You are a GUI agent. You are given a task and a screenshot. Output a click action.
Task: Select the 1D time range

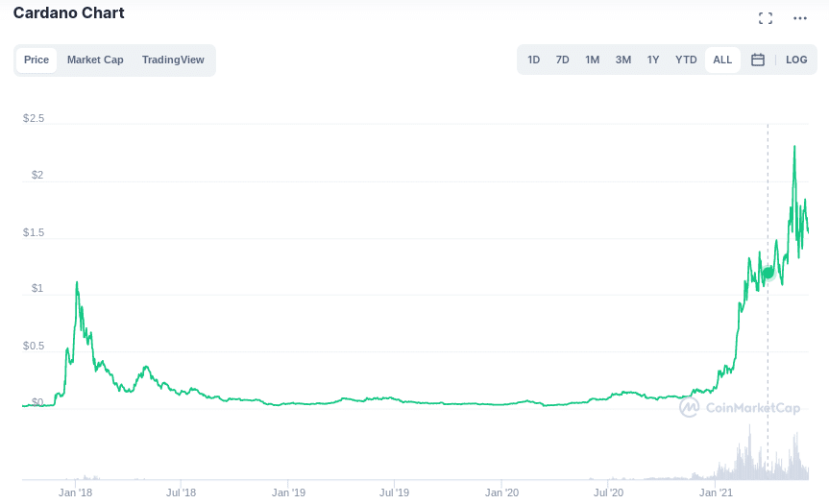click(534, 60)
